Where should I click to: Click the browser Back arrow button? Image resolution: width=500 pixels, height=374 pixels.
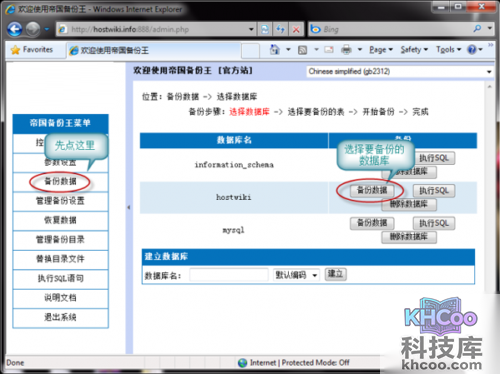click(15, 29)
